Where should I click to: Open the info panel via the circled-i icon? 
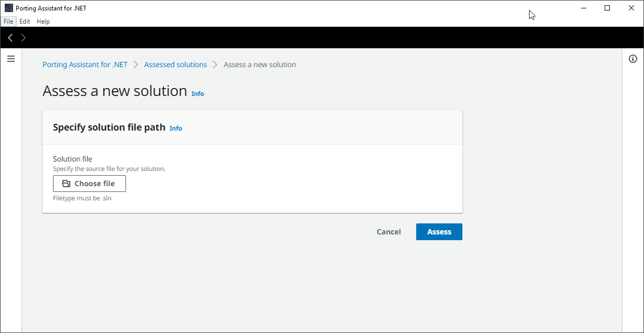click(632, 59)
